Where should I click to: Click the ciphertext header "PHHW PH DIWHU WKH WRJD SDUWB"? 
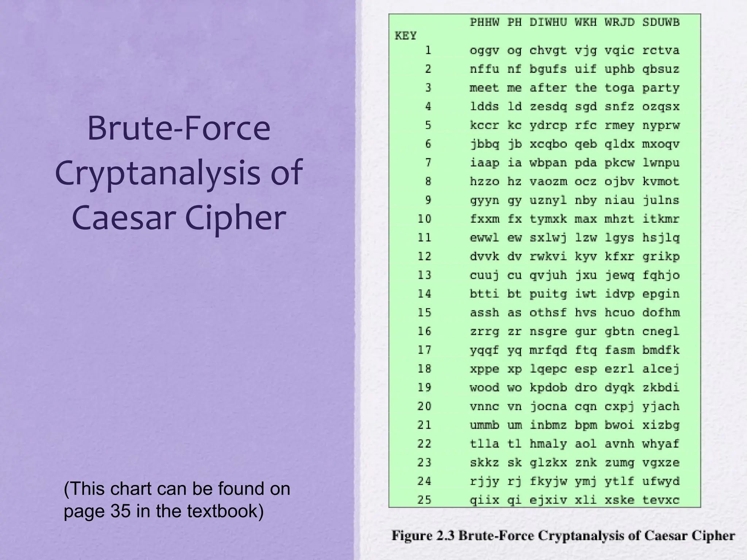574,23
